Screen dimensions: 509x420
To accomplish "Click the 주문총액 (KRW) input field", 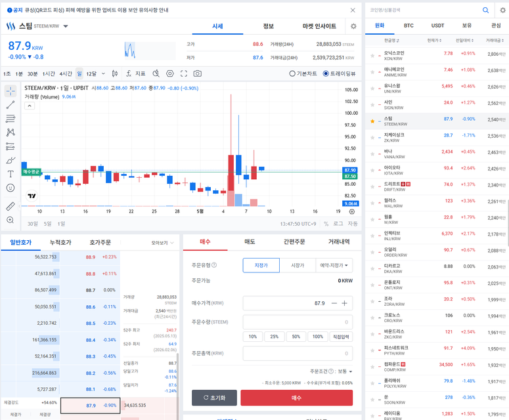I will (x=298, y=354).
